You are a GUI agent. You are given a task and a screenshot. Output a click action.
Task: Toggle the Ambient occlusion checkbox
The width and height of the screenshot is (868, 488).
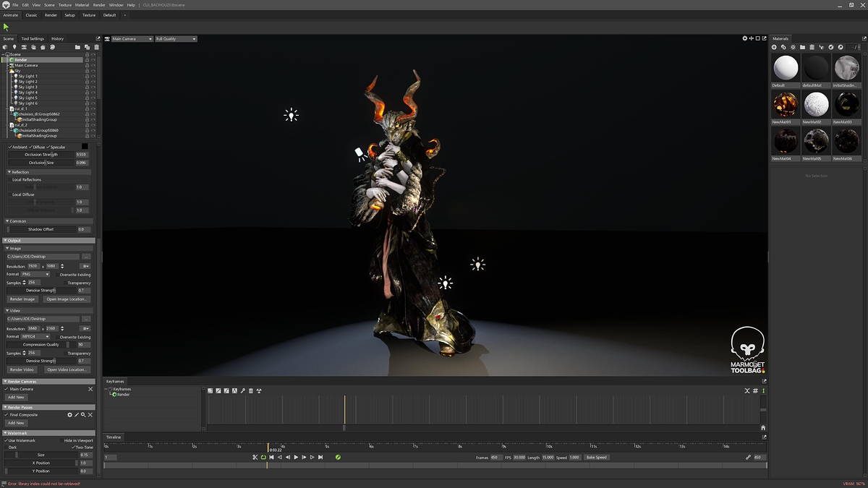click(10, 147)
